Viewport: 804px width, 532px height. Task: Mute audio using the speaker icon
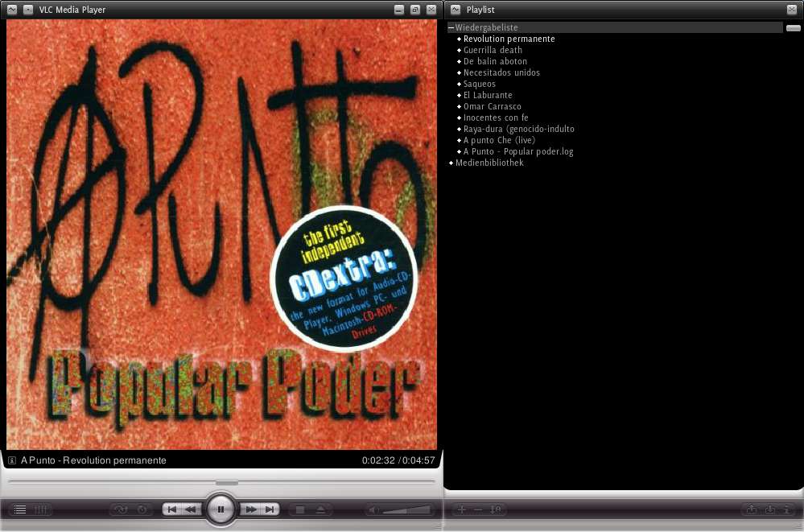click(x=373, y=509)
